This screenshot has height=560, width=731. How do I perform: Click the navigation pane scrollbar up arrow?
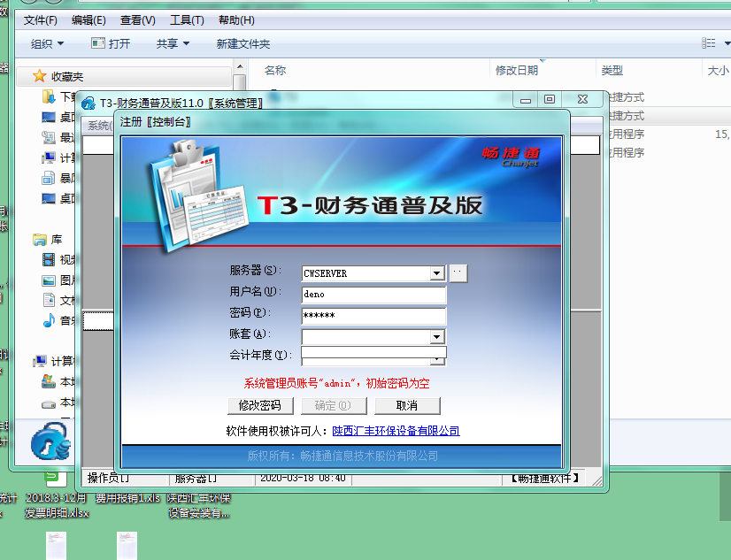click(x=239, y=66)
